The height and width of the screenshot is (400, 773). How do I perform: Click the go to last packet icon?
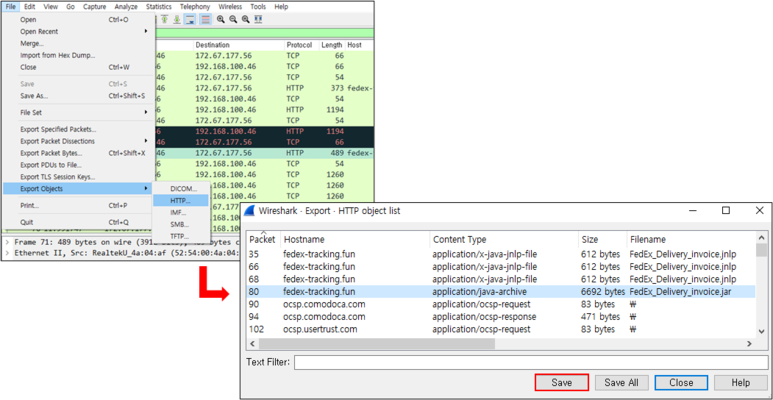tap(176, 19)
